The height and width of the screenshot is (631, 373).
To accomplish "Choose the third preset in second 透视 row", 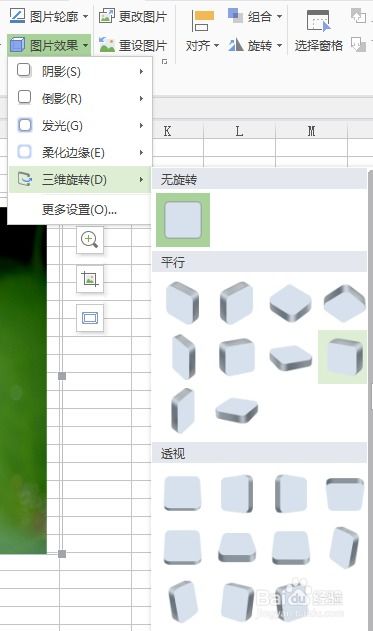I will pyautogui.click(x=291, y=547).
